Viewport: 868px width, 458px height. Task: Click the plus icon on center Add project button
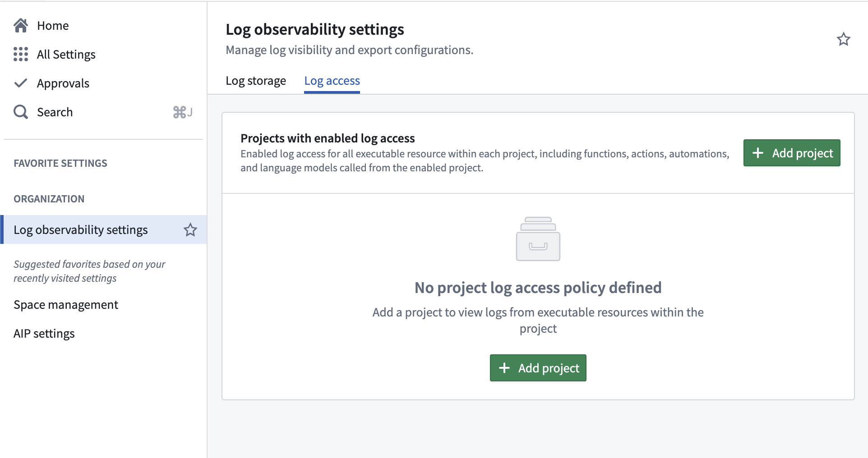pos(504,368)
